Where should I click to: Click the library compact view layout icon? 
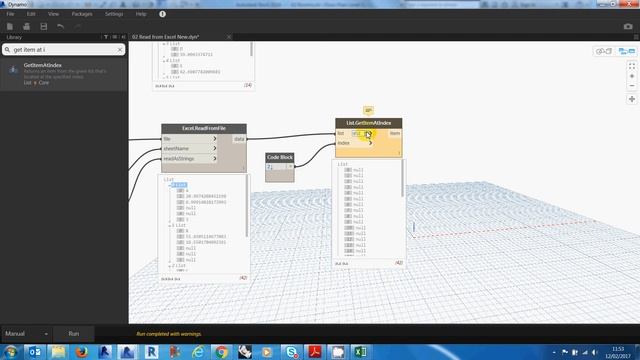coord(123,37)
